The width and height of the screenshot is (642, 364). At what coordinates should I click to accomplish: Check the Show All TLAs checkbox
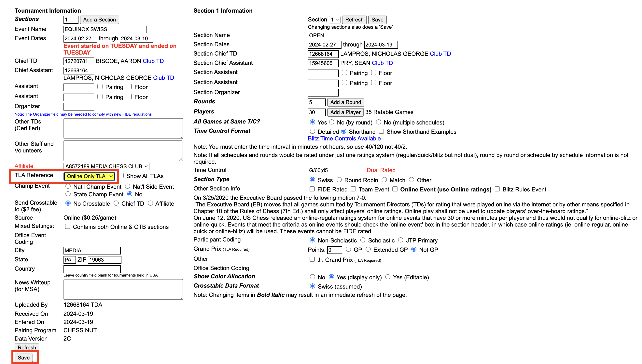coord(121,175)
